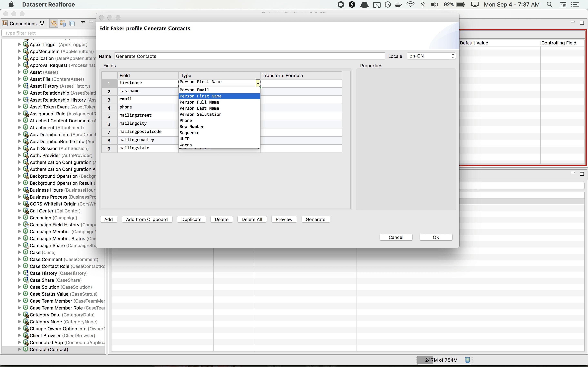Image resolution: width=588 pixels, height=367 pixels.
Task: Click Add from Clipboard button
Action: pyautogui.click(x=147, y=219)
